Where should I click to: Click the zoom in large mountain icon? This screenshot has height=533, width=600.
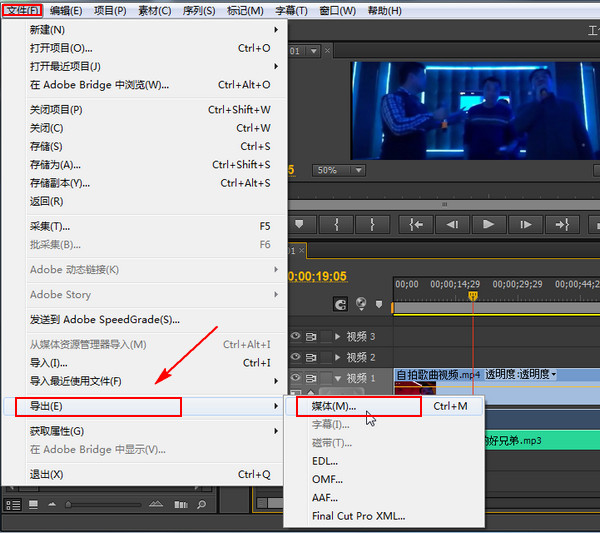point(156,504)
